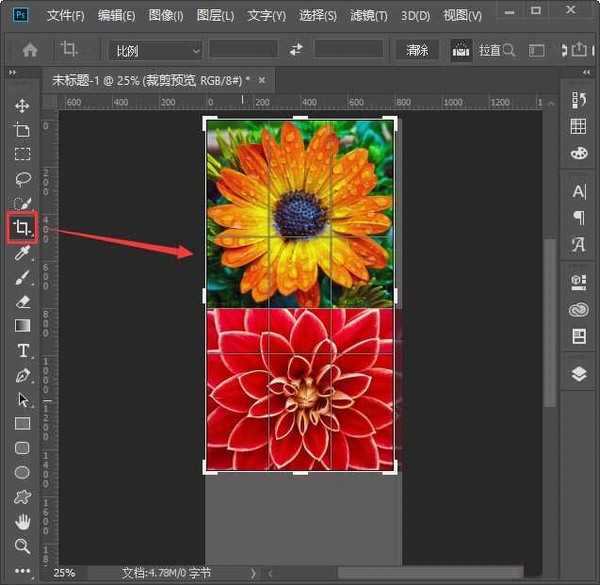
Task: Select the Move tool
Action: pos(22,105)
